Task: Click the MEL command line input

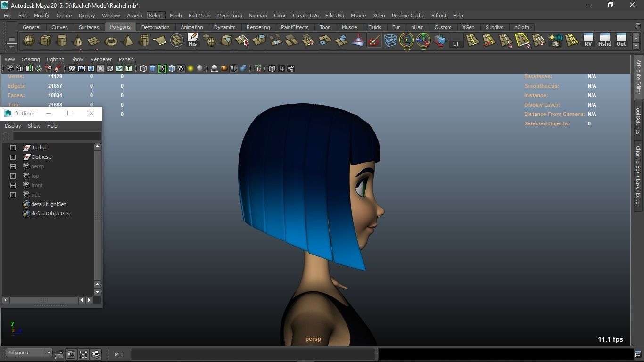Action: (x=253, y=354)
